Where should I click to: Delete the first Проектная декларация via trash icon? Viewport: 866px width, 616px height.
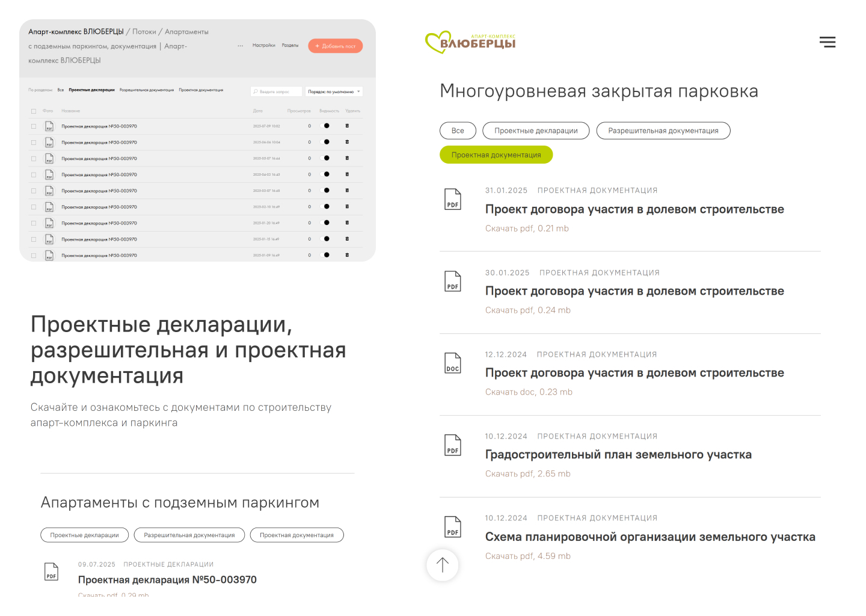pyautogui.click(x=347, y=126)
